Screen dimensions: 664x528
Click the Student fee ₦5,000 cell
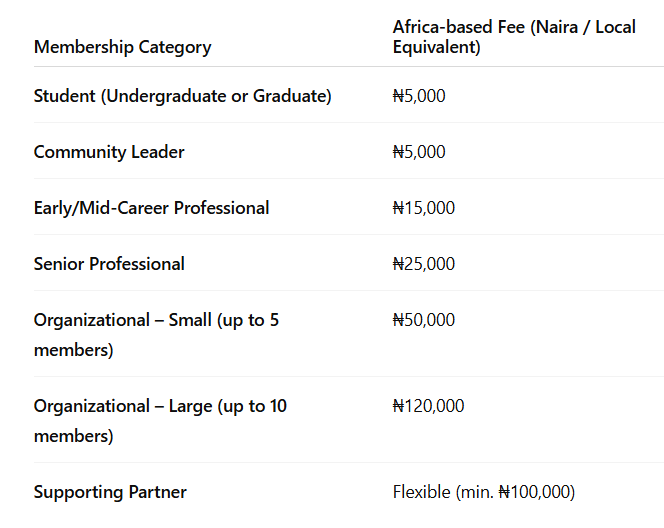[419, 96]
